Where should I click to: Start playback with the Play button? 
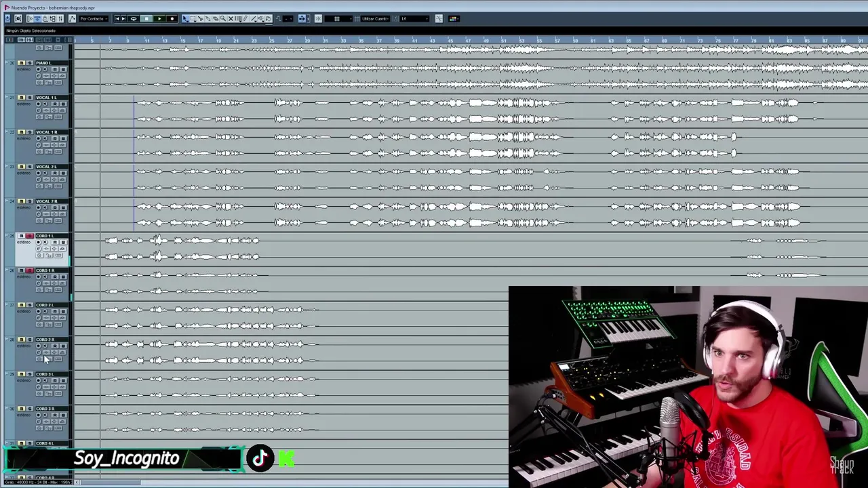pyautogui.click(x=159, y=19)
